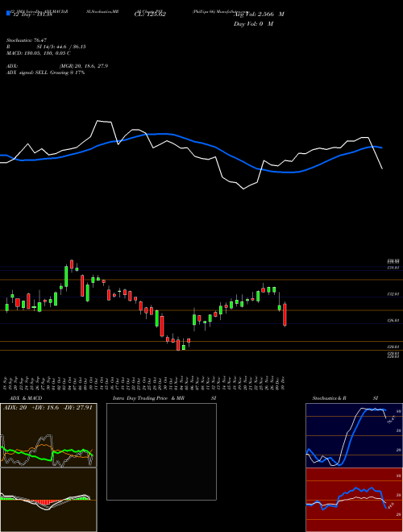Open the empty Intra Day Trading Price panel
403x532 pixels.
point(161,451)
